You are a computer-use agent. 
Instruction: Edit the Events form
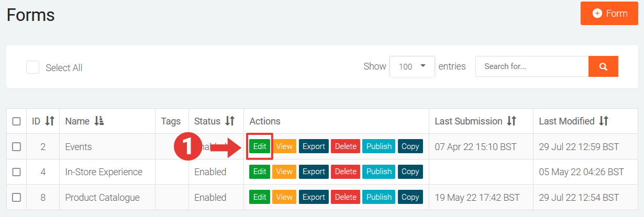[x=260, y=146]
